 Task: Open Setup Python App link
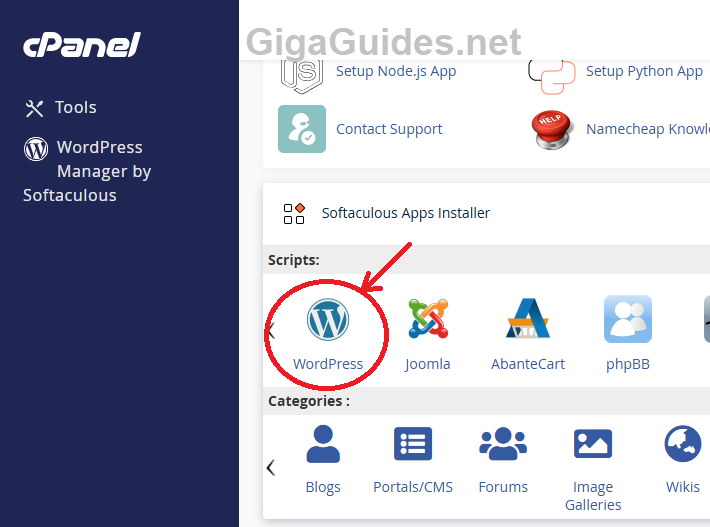pyautogui.click(x=644, y=71)
